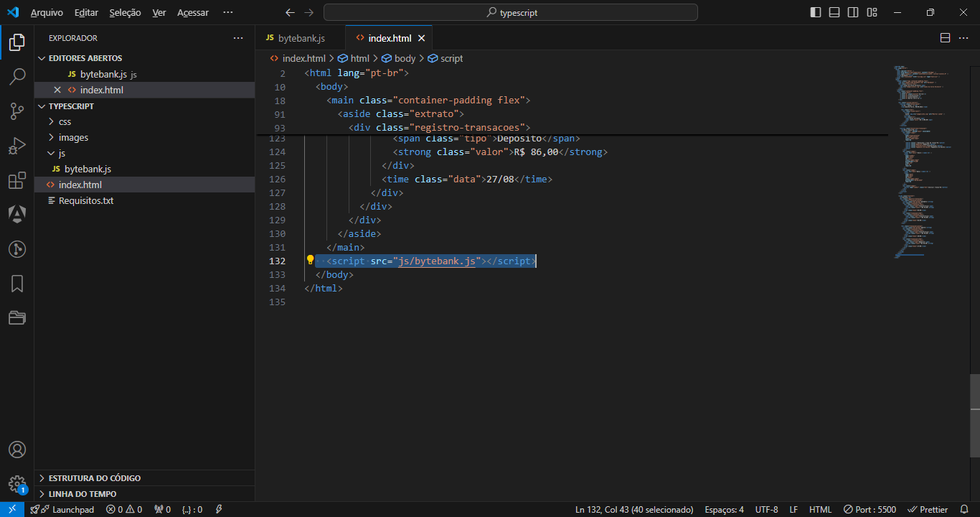
Task: Split the editor to the right
Action: click(945, 38)
